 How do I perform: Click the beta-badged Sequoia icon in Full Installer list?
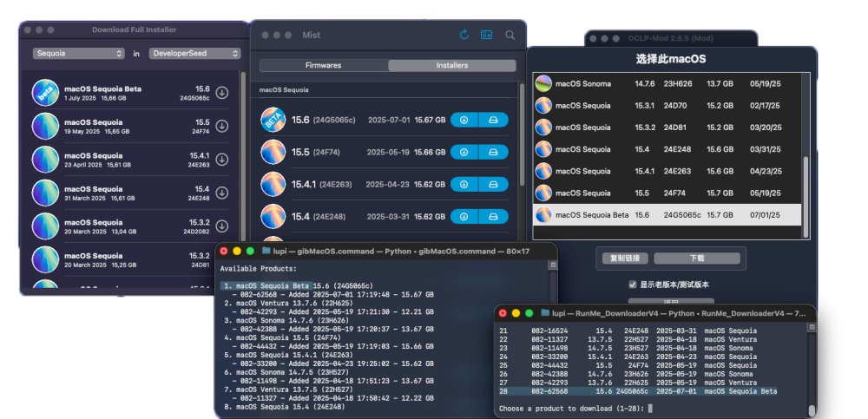pos(45,93)
